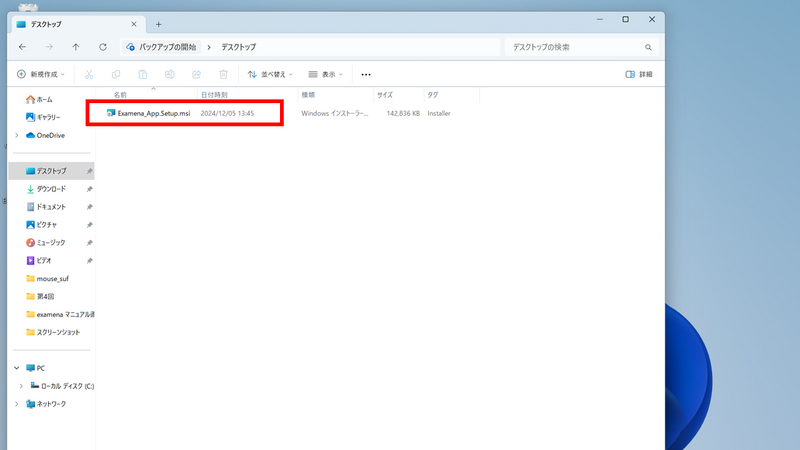Click the Cut scissors icon
Viewport: 800px width, 450px height.
89,74
